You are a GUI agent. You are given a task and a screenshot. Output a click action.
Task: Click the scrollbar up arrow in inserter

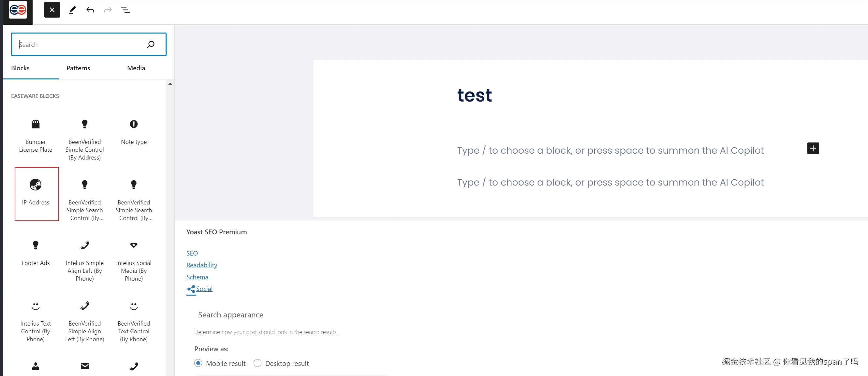[x=170, y=83]
